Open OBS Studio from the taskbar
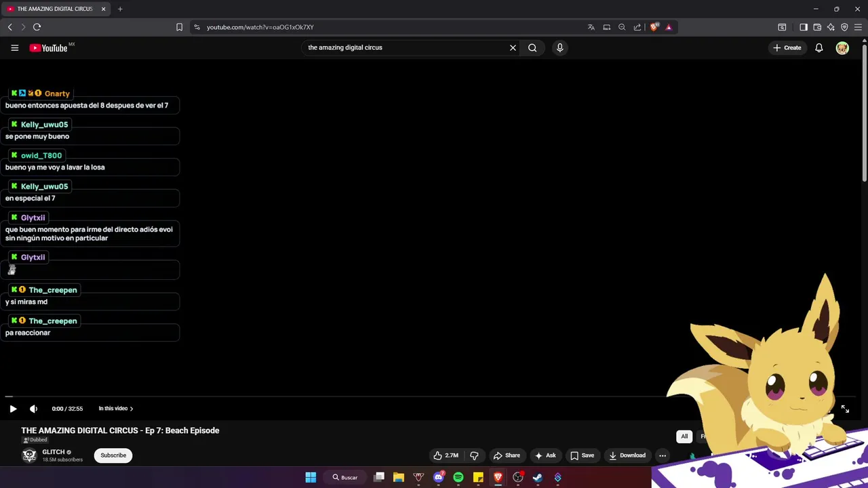The image size is (868, 488). click(x=518, y=477)
